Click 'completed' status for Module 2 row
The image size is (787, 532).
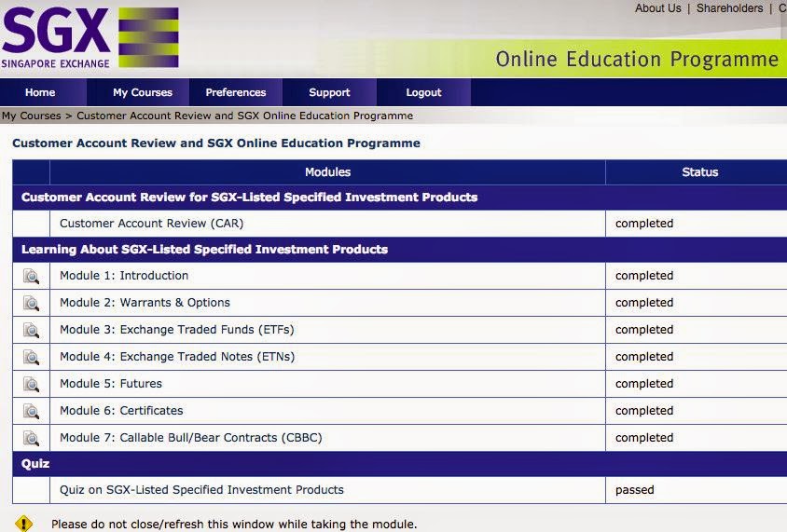coord(644,303)
